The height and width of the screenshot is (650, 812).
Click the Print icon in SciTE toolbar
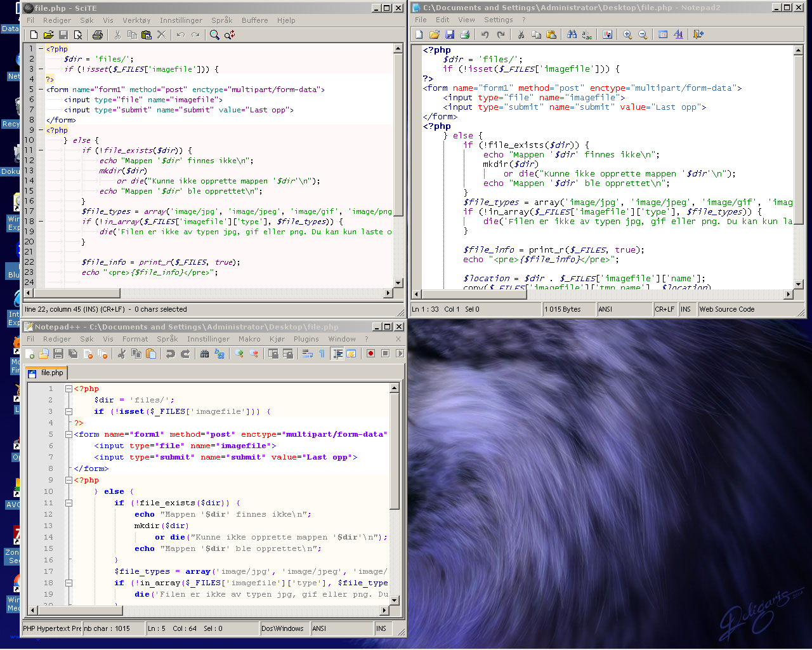click(97, 35)
